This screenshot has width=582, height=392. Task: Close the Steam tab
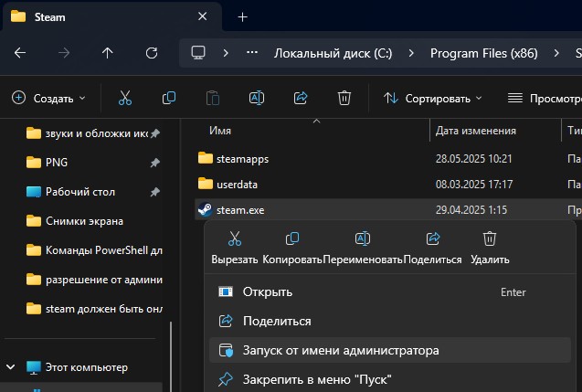[x=202, y=16]
